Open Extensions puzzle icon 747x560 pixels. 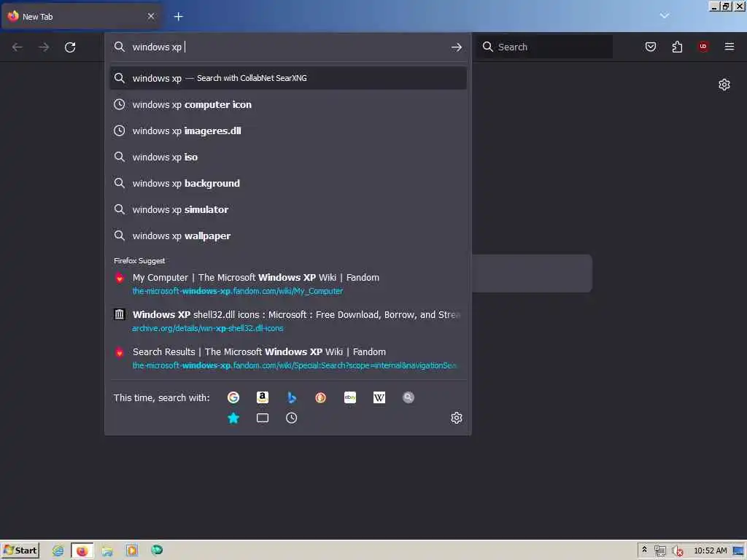point(677,47)
